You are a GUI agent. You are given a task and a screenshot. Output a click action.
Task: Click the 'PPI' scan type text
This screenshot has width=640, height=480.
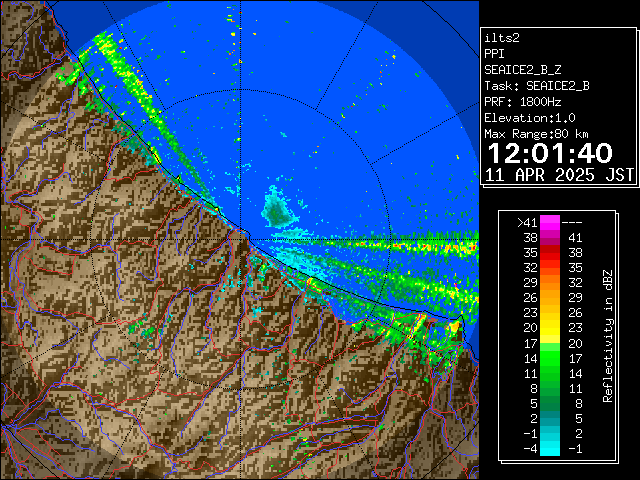pyautogui.click(x=494, y=54)
